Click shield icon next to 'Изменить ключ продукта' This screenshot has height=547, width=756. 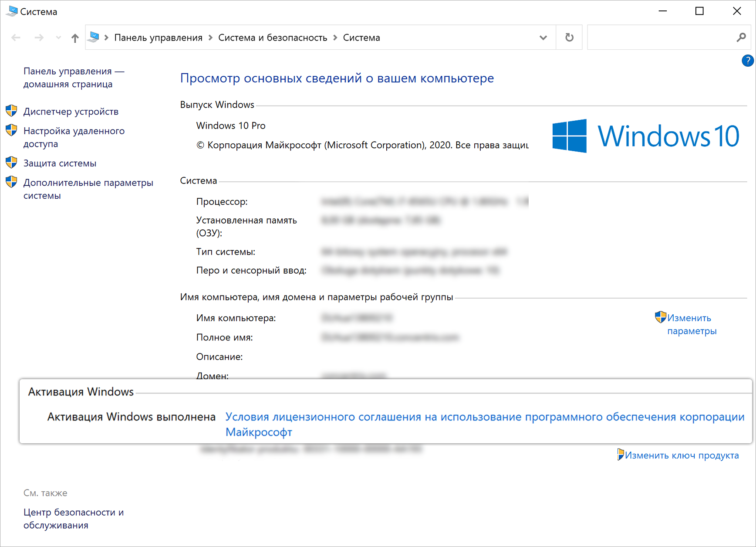point(621,455)
